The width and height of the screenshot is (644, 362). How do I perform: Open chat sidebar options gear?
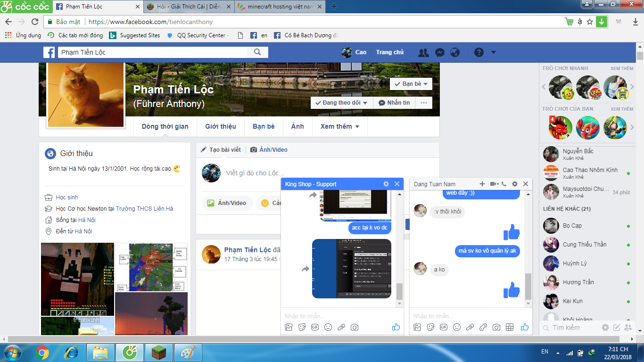coord(605,328)
